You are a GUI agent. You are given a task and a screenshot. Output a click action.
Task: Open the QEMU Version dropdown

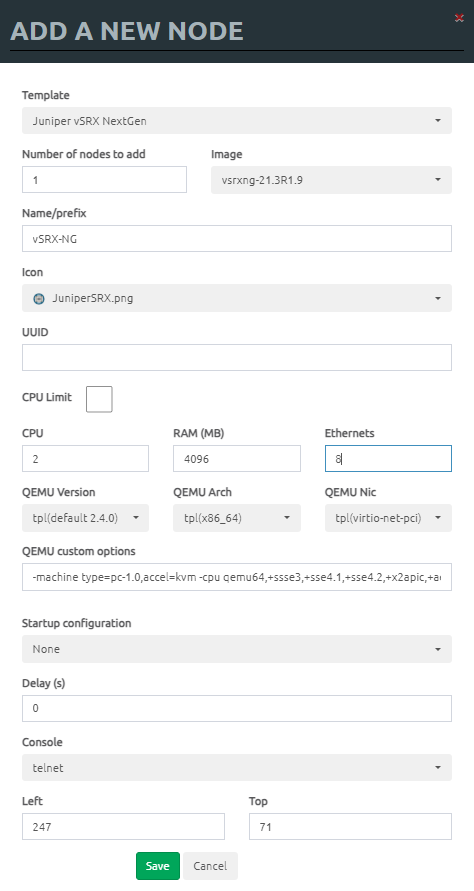point(85,518)
